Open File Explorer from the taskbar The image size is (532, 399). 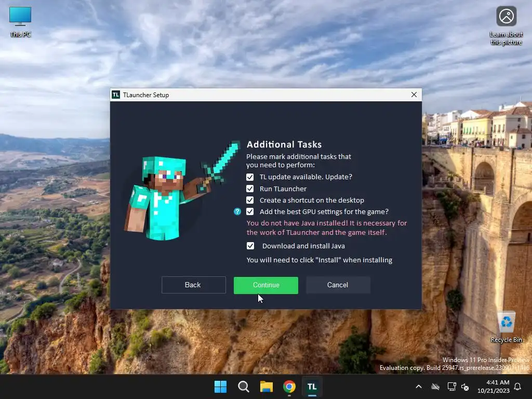(267, 387)
